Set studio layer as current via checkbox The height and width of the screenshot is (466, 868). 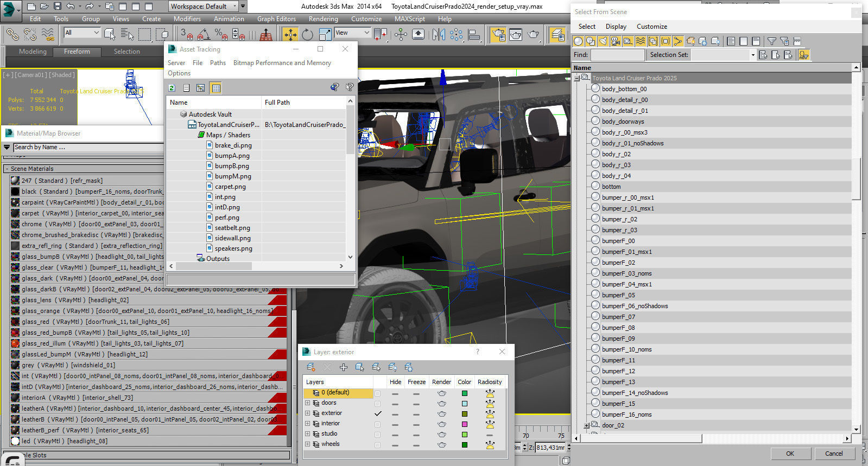point(378,434)
